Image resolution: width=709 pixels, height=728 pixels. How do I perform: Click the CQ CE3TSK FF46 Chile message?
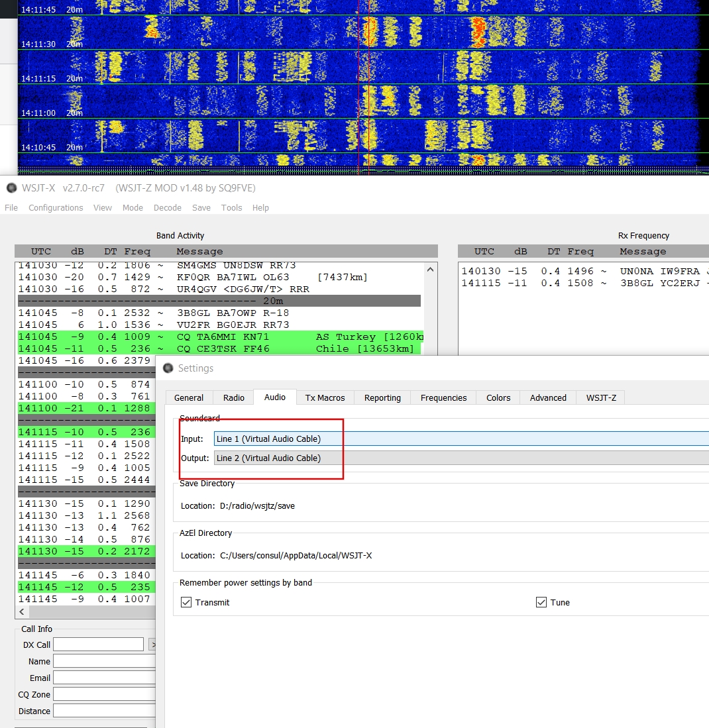click(x=219, y=348)
